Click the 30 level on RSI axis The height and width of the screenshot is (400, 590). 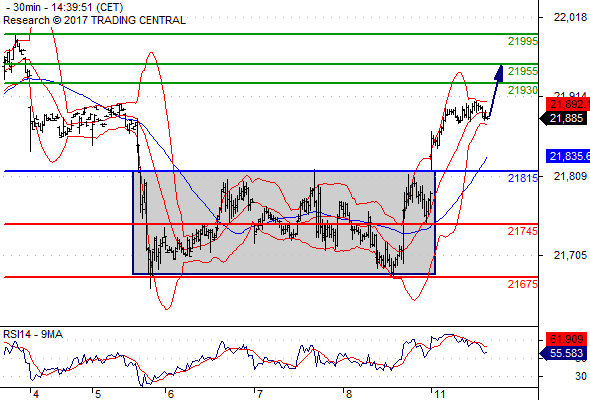tap(581, 376)
